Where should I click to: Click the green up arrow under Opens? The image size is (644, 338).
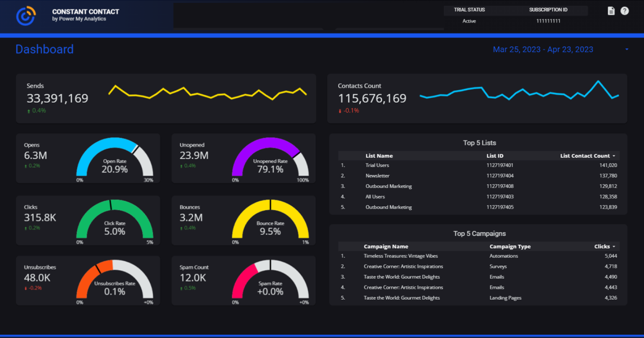26,166
